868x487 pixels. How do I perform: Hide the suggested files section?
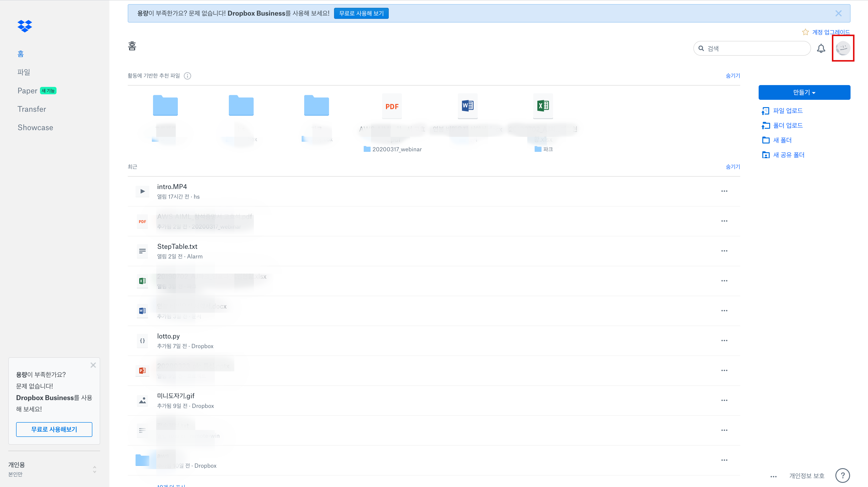pyautogui.click(x=732, y=76)
